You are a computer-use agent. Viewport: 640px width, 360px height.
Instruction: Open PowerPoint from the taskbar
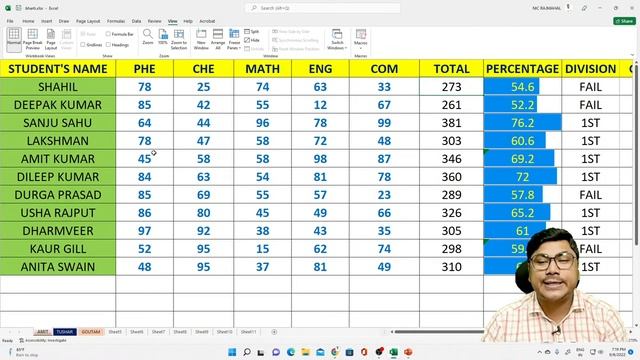tap(408, 352)
